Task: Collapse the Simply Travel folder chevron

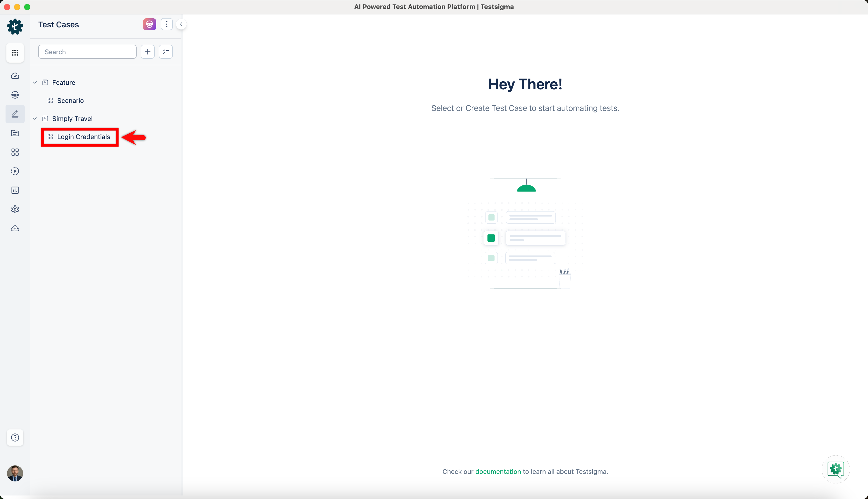Action: 35,118
